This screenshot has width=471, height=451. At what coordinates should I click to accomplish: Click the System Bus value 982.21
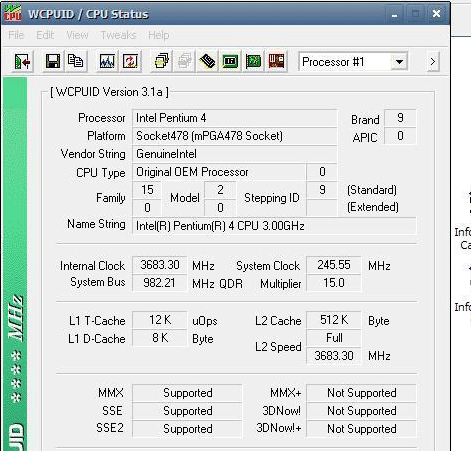pyautogui.click(x=160, y=283)
